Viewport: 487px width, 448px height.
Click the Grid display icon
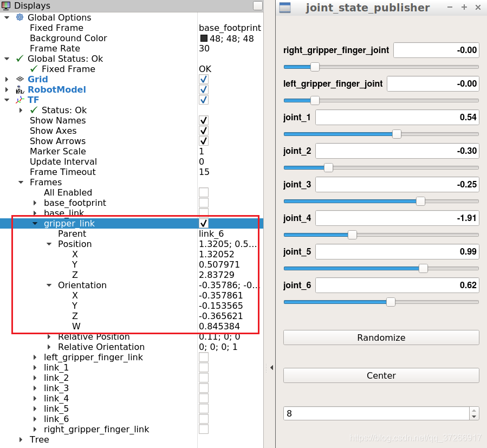coord(20,79)
